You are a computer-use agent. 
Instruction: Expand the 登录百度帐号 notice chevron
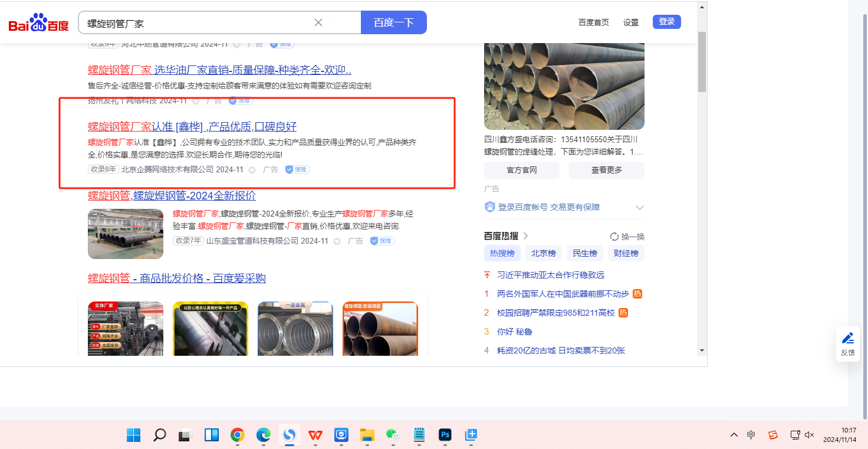pyautogui.click(x=640, y=208)
